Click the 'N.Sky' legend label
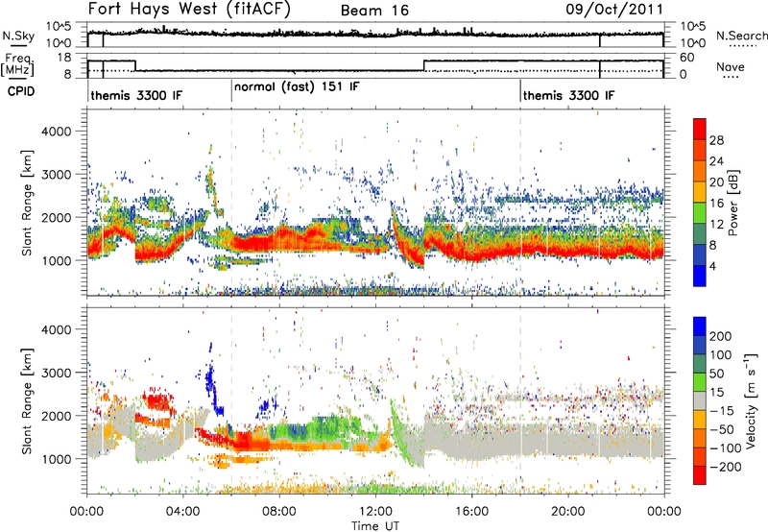Image resolution: width=768 pixels, height=532 pixels. pos(18,36)
